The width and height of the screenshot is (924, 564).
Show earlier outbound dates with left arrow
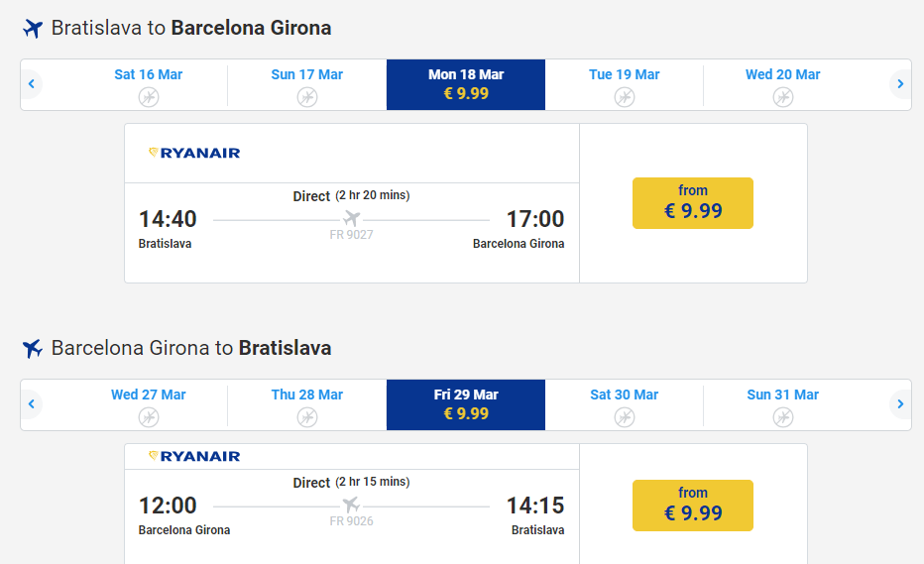coord(32,84)
